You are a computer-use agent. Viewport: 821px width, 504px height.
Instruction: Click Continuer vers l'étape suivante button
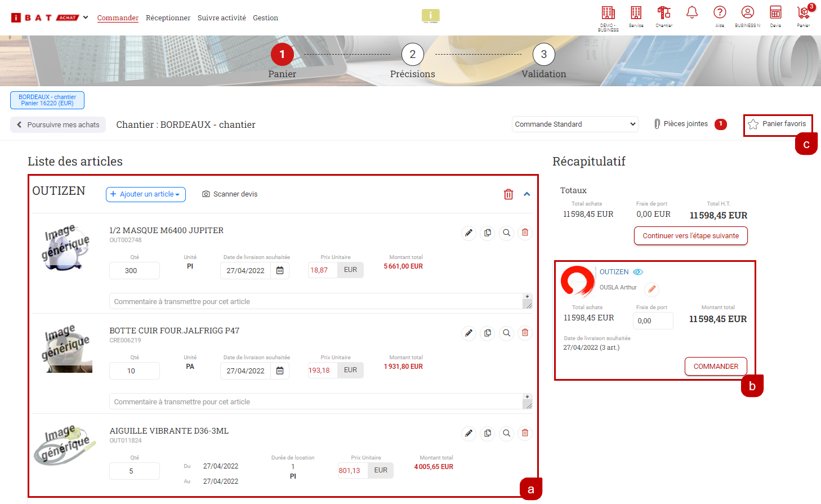click(690, 236)
